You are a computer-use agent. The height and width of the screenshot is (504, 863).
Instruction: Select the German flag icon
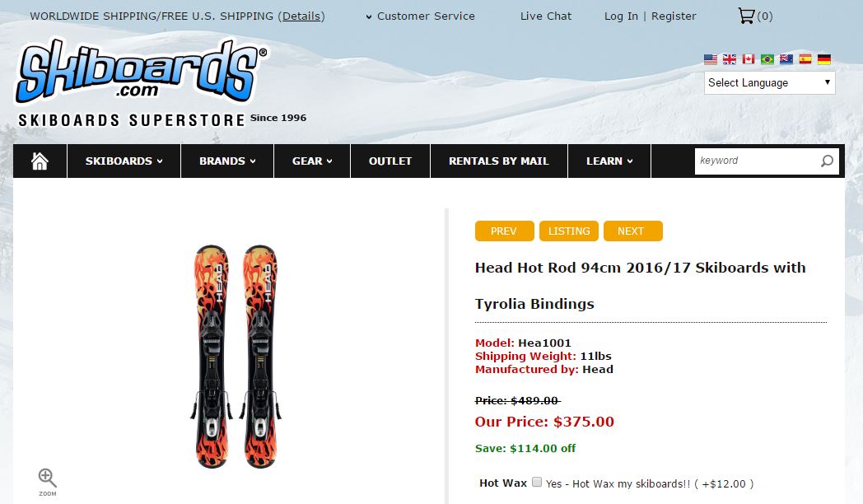pos(824,58)
